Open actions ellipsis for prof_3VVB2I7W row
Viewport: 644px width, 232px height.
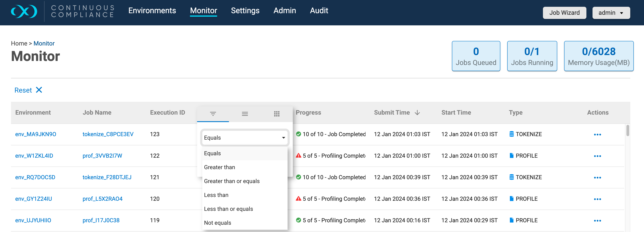pos(598,156)
